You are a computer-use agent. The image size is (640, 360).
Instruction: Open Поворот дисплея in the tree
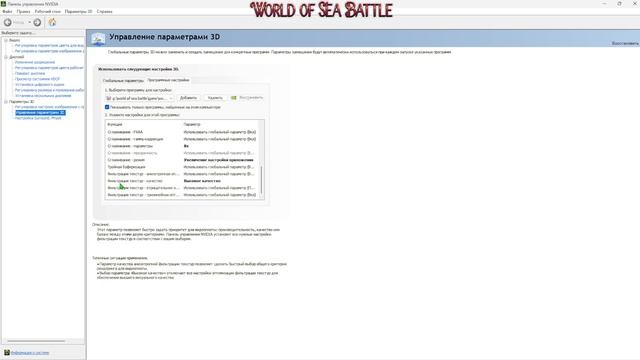click(30, 73)
